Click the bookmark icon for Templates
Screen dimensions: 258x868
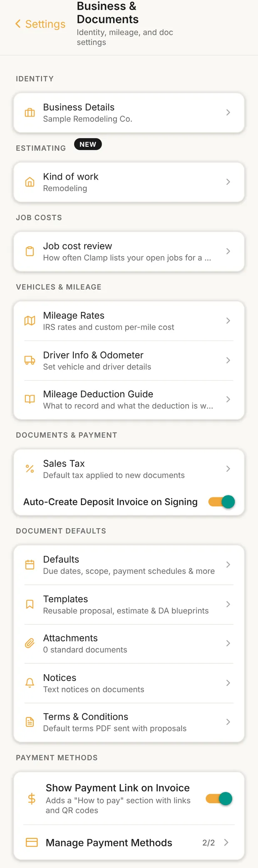click(x=30, y=605)
